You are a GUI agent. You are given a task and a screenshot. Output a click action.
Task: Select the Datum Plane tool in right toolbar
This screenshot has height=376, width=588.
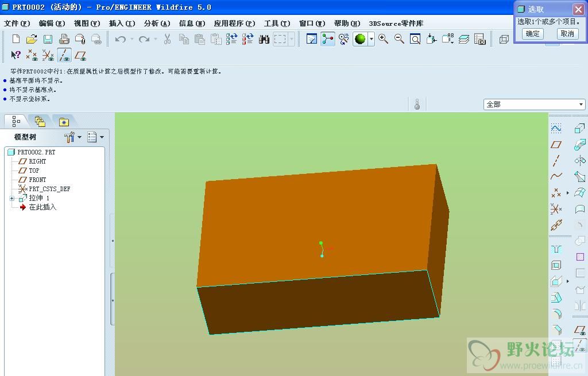click(x=556, y=144)
